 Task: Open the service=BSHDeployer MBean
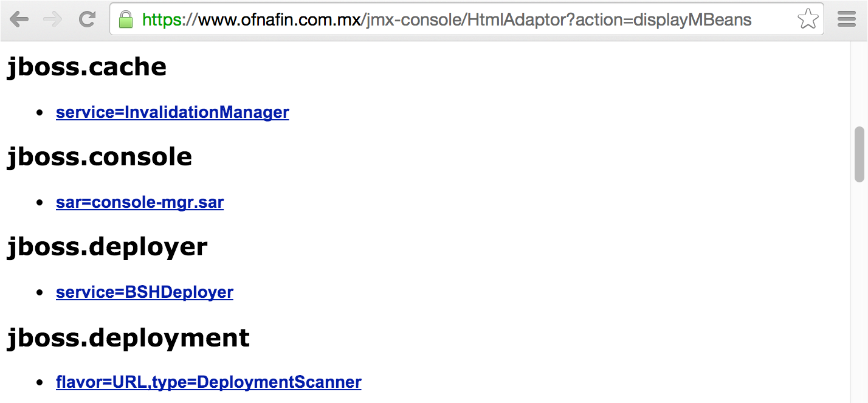144,292
